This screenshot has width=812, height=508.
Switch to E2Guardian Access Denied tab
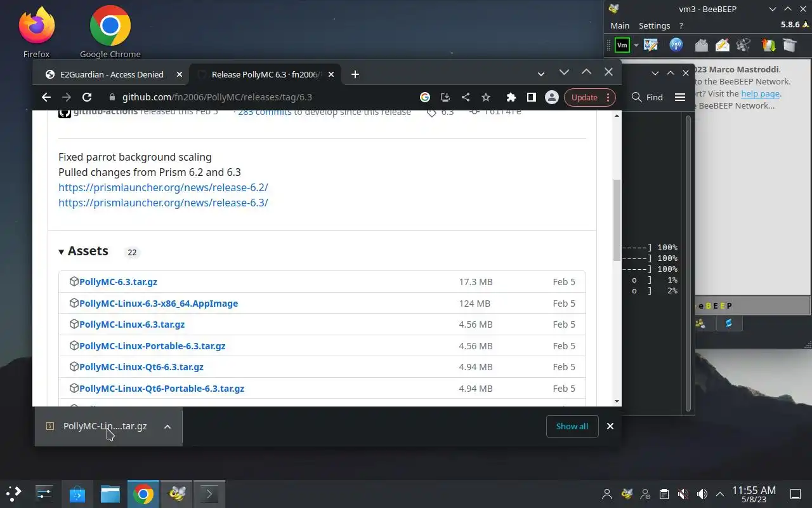tap(112, 74)
